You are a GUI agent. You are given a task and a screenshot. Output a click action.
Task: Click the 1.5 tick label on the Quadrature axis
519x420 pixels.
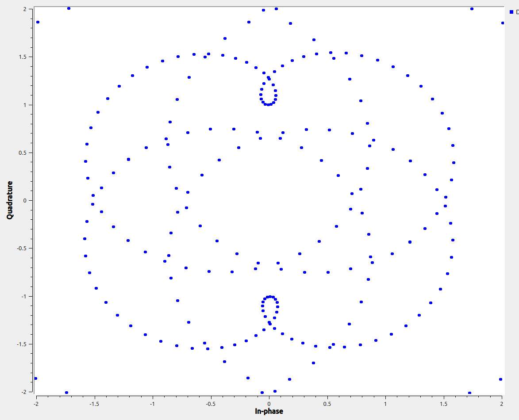point(23,57)
